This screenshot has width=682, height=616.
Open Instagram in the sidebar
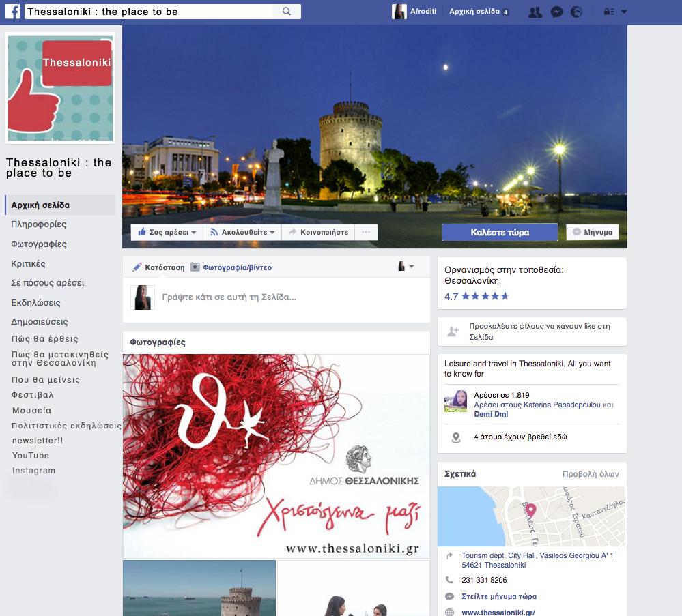pos(33,471)
